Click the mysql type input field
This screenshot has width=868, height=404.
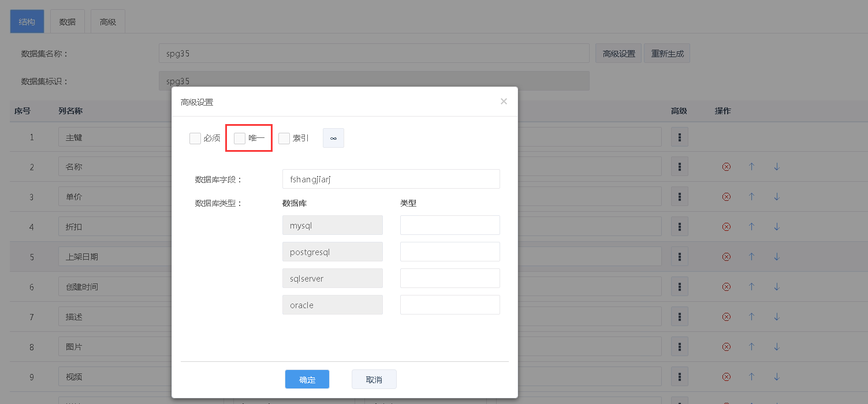tap(450, 225)
